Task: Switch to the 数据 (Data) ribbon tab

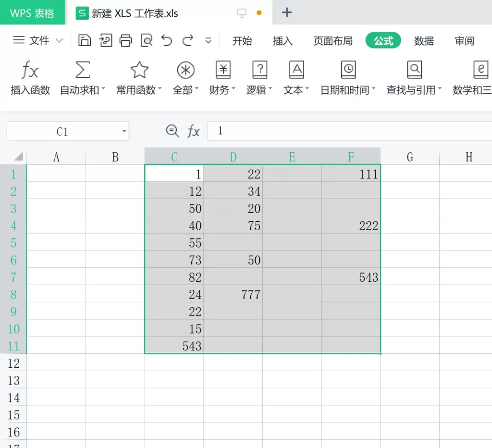Action: (424, 41)
